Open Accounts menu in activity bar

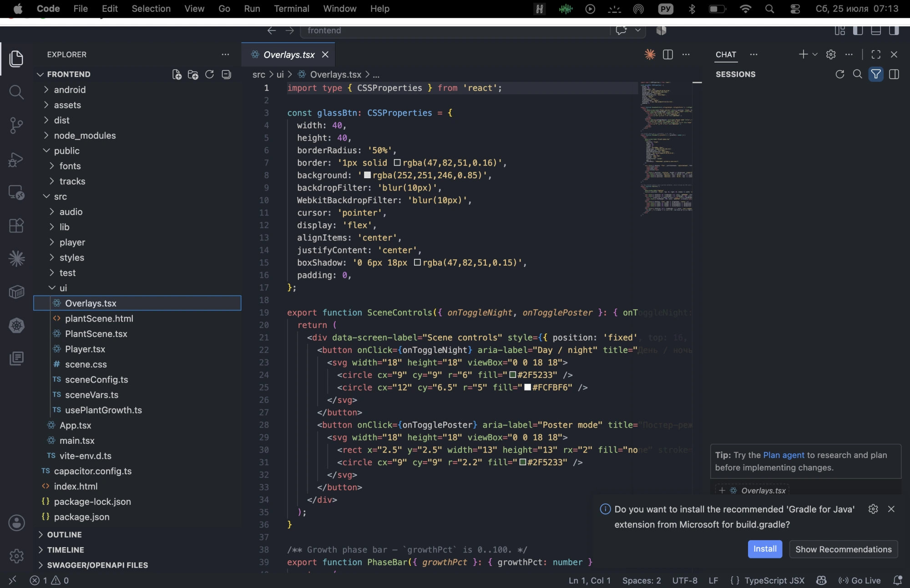click(16, 523)
